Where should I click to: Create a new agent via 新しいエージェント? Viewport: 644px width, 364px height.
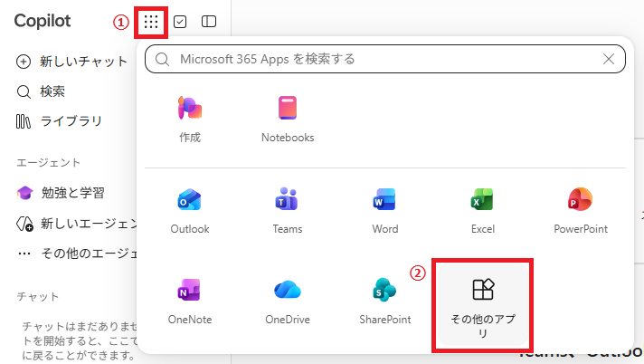76,224
